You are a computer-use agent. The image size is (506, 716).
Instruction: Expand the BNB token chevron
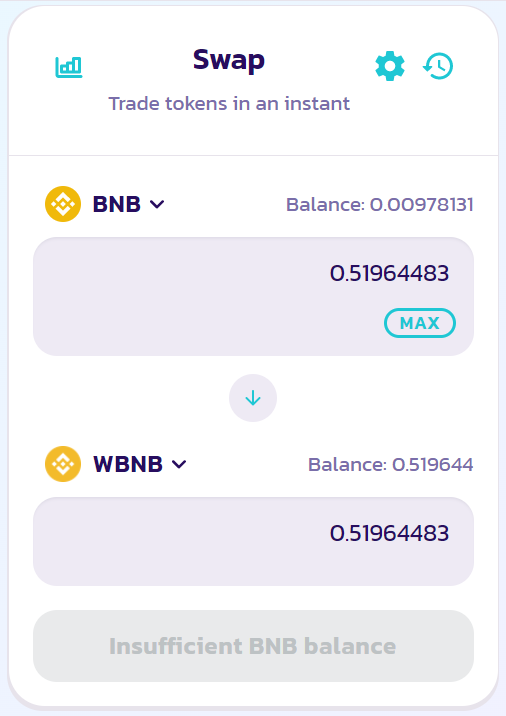click(x=157, y=204)
